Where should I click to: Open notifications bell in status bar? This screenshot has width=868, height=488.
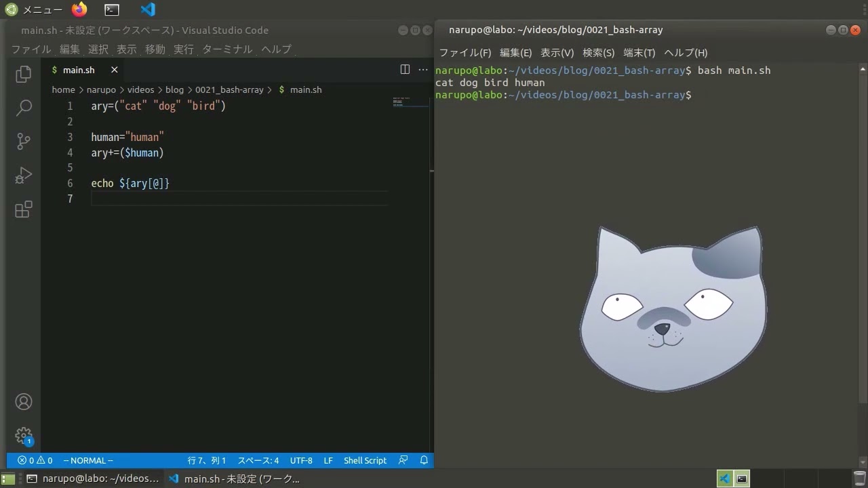point(424,460)
